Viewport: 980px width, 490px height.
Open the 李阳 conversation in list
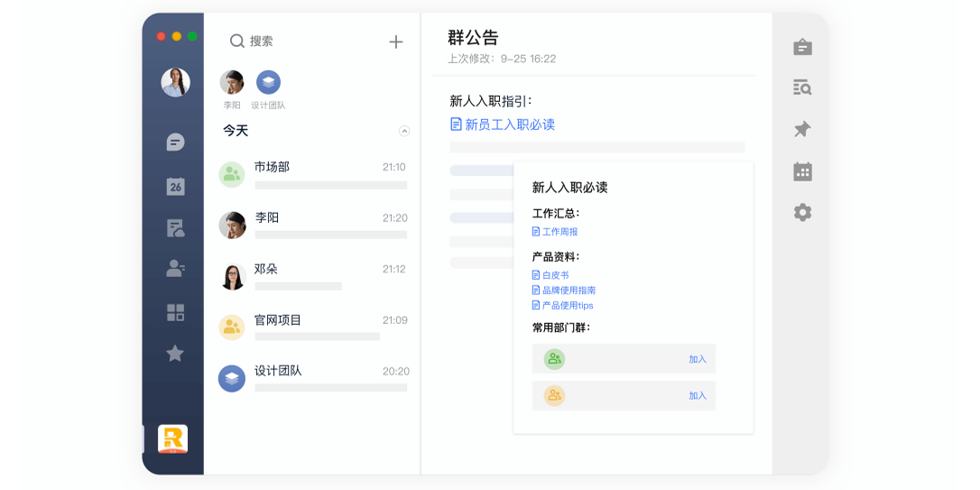[312, 225]
